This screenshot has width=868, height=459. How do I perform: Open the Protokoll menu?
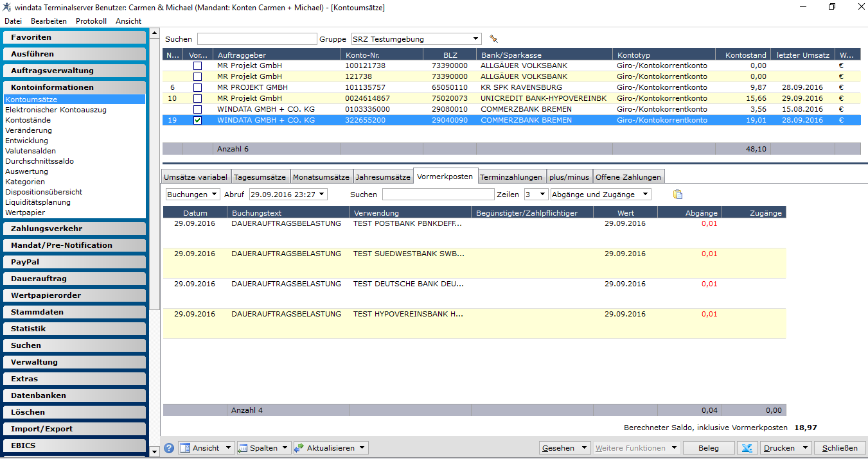91,21
